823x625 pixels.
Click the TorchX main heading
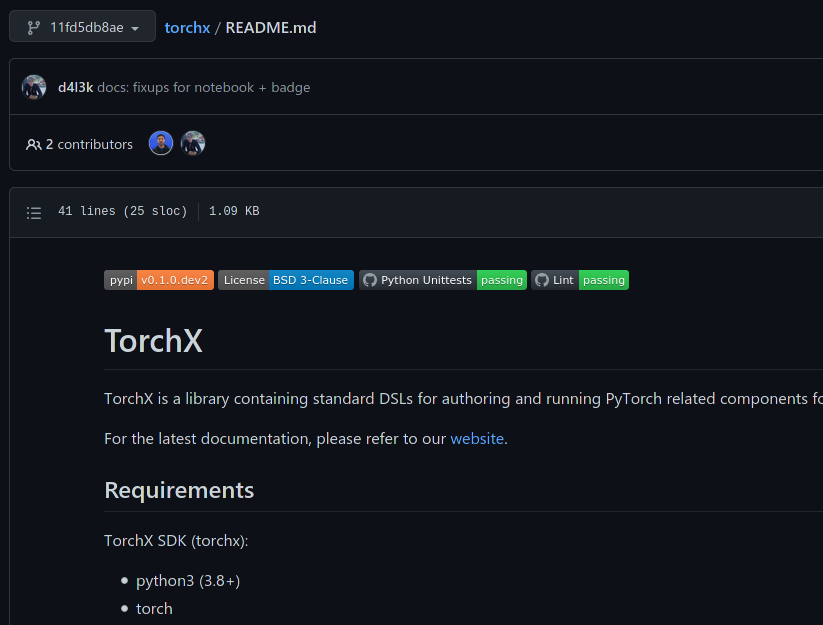(153, 341)
